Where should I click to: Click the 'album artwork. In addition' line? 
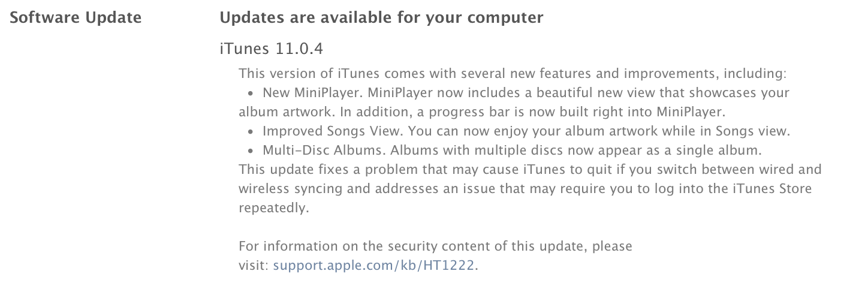click(x=468, y=112)
